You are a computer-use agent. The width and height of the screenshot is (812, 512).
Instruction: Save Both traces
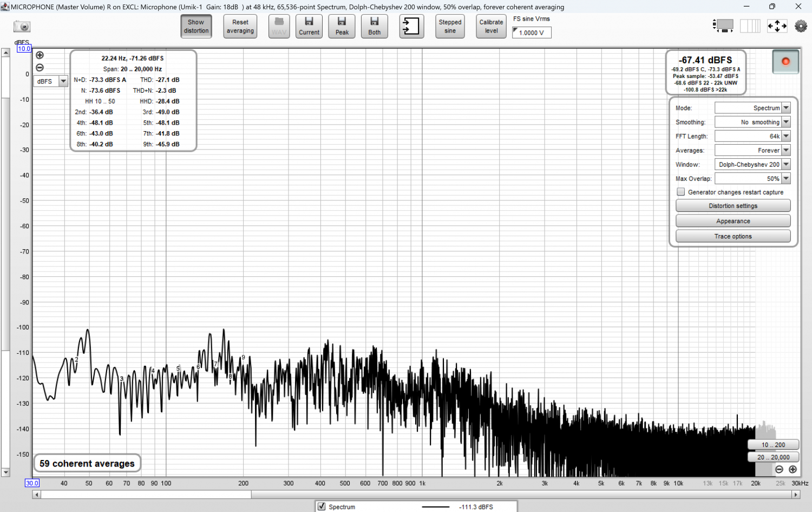point(375,27)
